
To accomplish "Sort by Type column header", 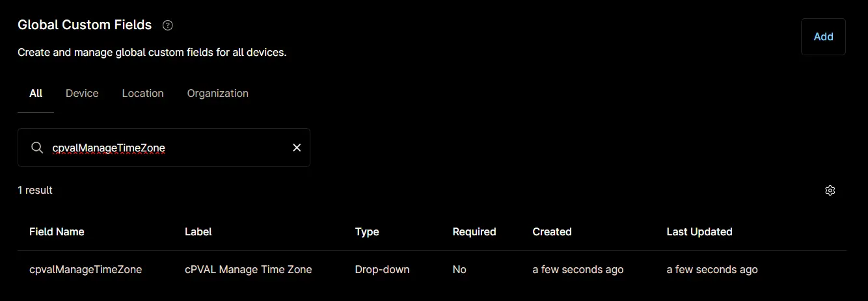I will [x=367, y=231].
